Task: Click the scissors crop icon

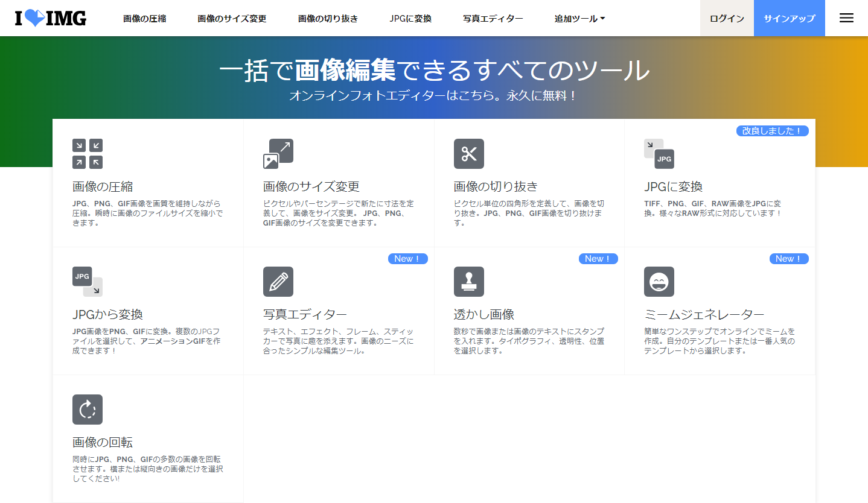Action: point(469,154)
